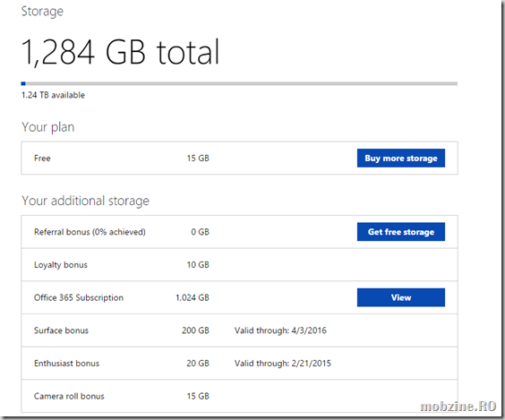Click the Your plan section heading

(x=48, y=127)
